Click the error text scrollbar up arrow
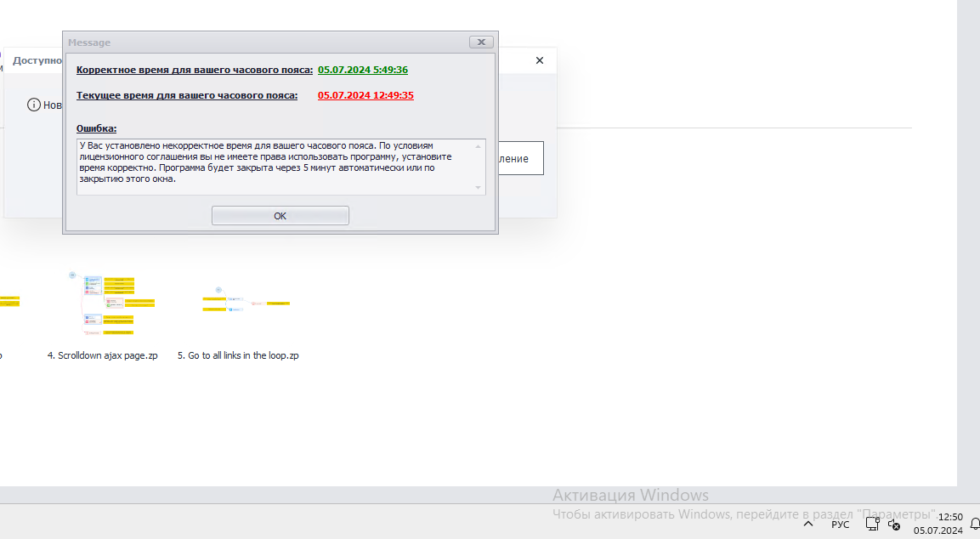The width and height of the screenshot is (980, 539). click(x=479, y=146)
